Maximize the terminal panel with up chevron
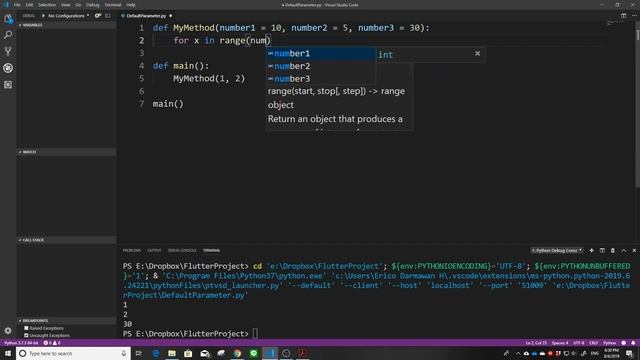The height and width of the screenshot is (360, 640). [x=624, y=250]
